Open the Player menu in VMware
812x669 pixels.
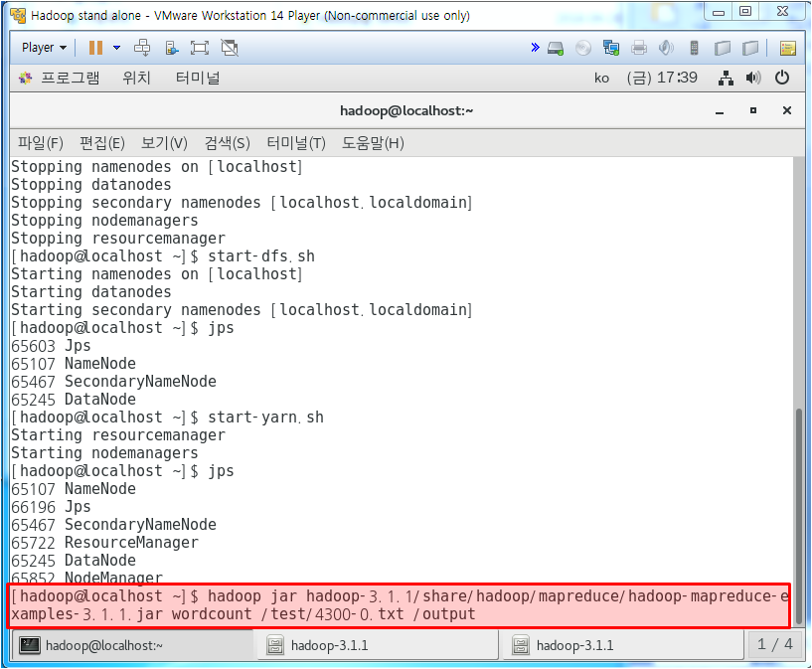click(44, 48)
